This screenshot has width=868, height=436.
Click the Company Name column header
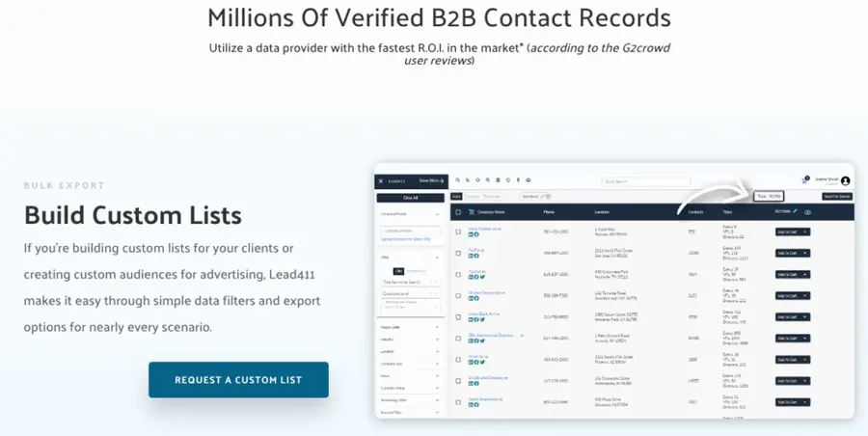point(491,212)
